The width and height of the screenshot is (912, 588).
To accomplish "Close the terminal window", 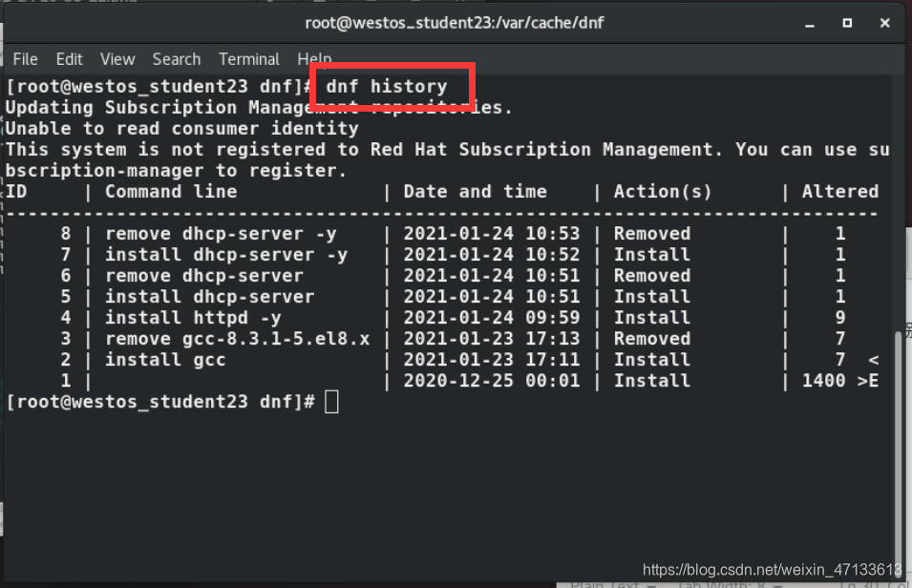I will pos(884,23).
